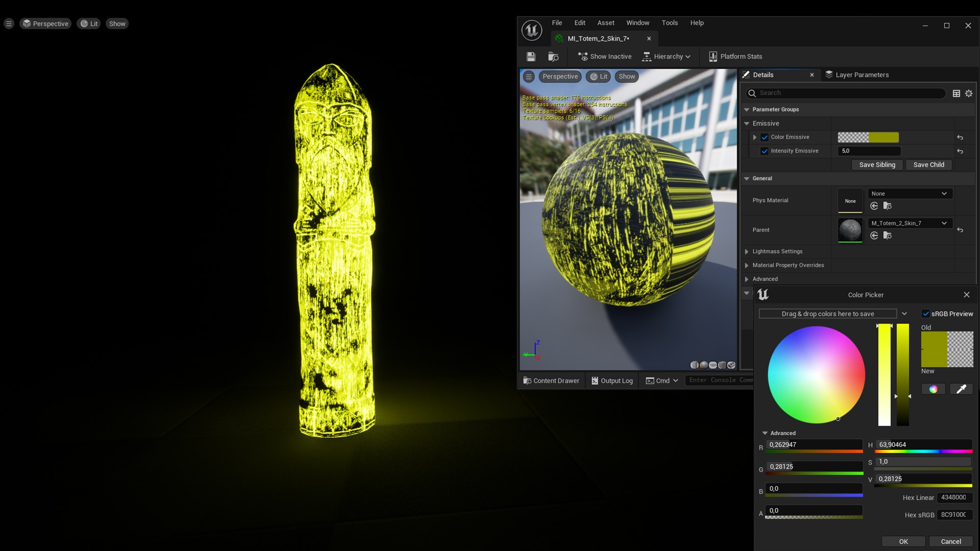Toggle Show Inactive parameters

605,57
